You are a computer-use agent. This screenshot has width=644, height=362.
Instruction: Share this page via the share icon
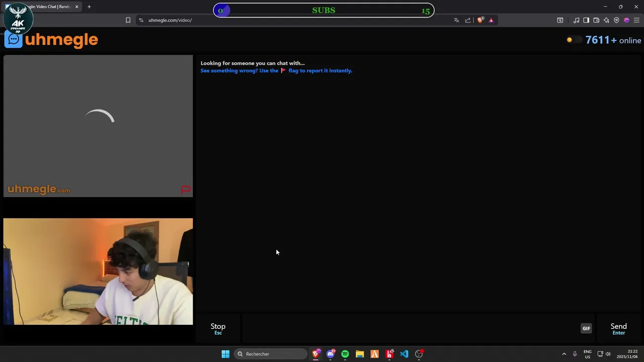(468, 20)
